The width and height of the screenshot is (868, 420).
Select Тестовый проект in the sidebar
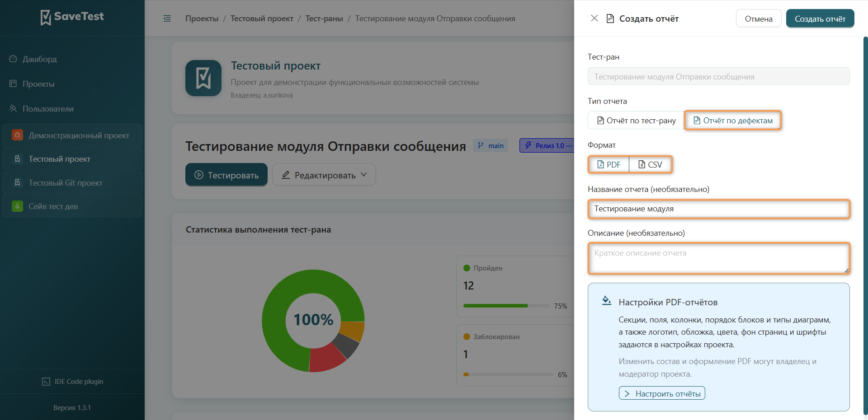[x=72, y=159]
